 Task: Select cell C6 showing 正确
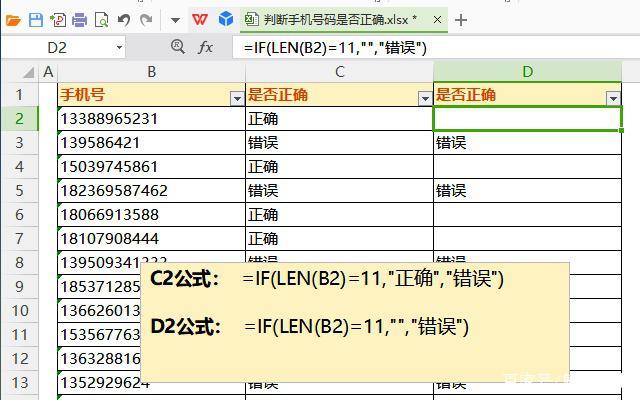pyautogui.click(x=340, y=215)
